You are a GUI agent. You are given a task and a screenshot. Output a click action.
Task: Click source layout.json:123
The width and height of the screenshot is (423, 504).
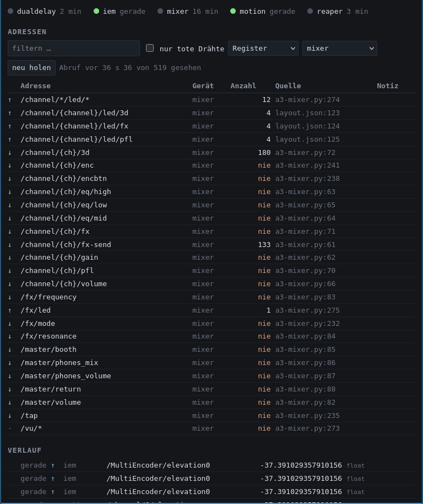[x=307, y=113]
